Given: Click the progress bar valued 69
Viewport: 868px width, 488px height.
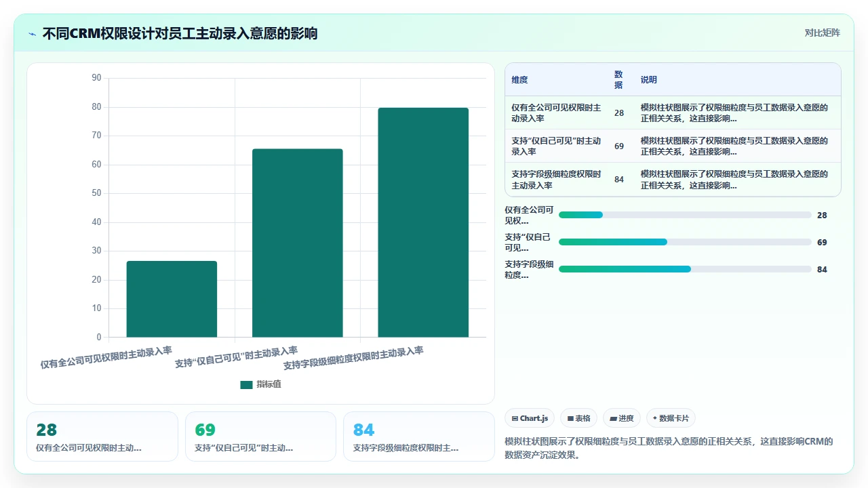Looking at the screenshot, I should tap(685, 242).
